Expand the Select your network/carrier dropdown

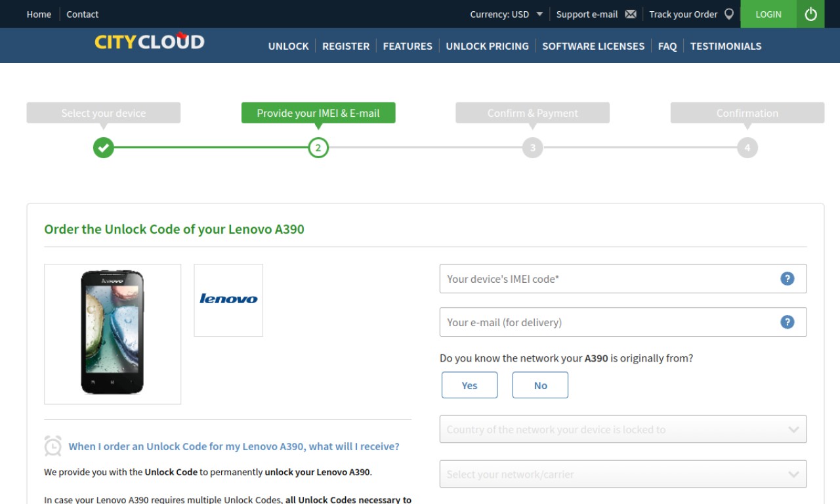[x=623, y=474]
